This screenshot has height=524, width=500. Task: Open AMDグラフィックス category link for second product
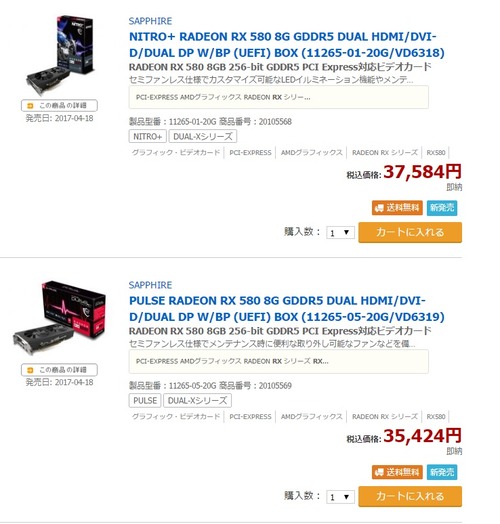tap(311, 417)
